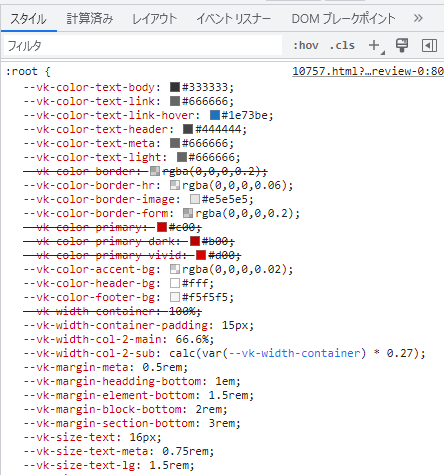Open the イベント リスナー tab
The width and height of the screenshot is (444, 475).
pyautogui.click(x=233, y=19)
